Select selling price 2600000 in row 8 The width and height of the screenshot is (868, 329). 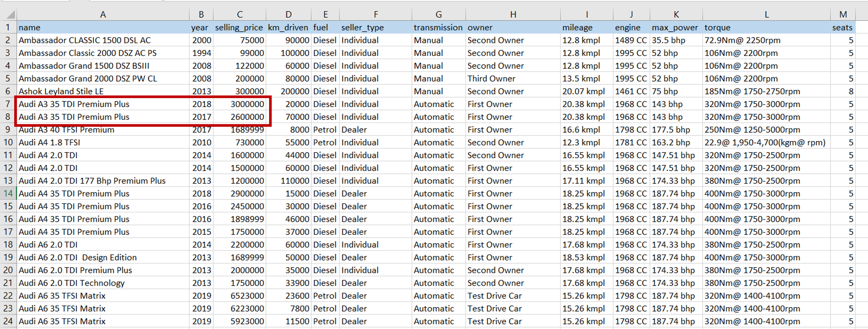pos(240,117)
